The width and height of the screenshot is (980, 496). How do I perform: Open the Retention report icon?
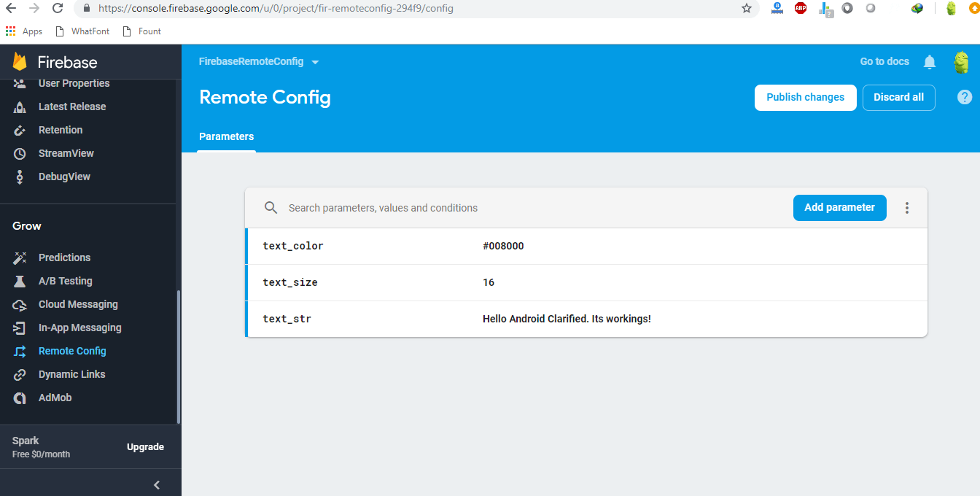coord(20,130)
